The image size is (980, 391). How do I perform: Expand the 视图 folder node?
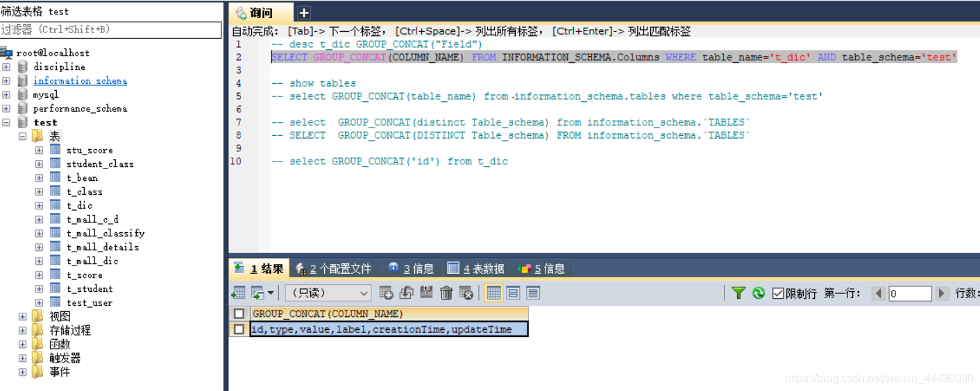click(23, 316)
